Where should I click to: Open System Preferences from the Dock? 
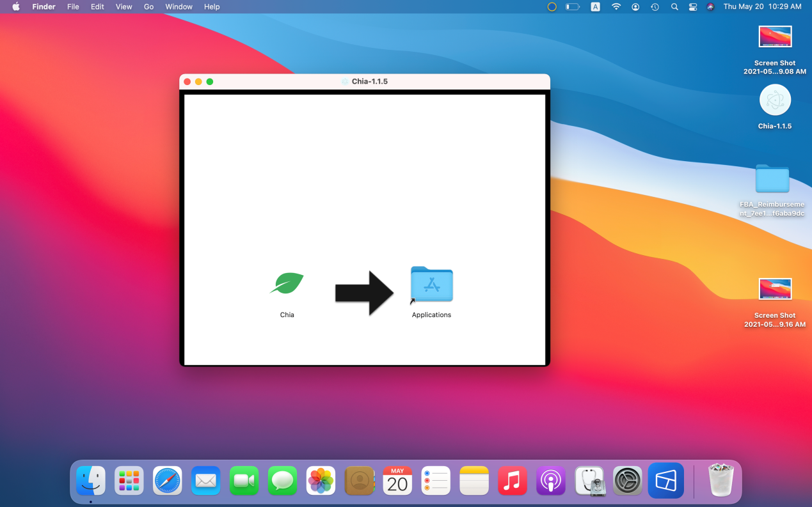click(628, 481)
